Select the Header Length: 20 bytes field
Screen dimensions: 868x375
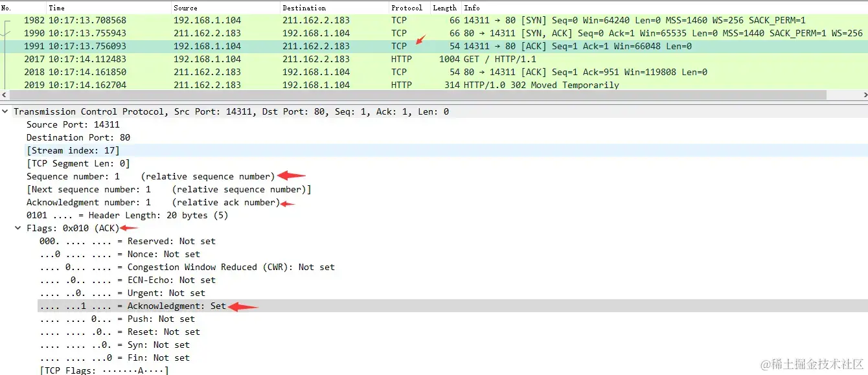pyautogui.click(x=127, y=215)
